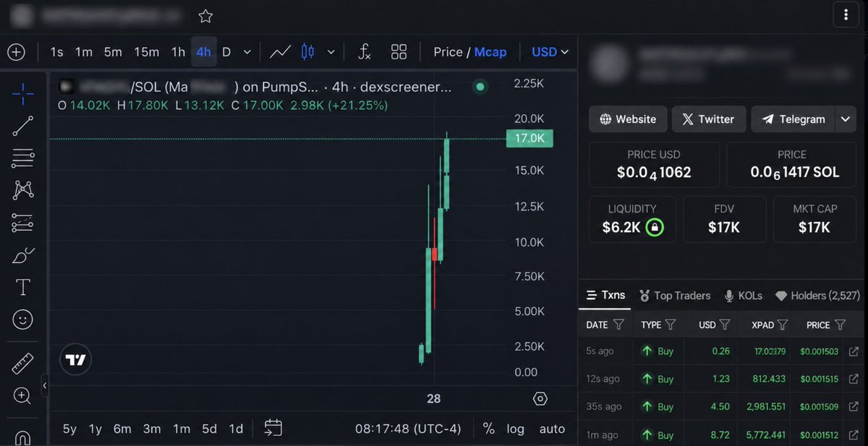Expand more links next to Telegram
This screenshot has height=446, width=868.
pos(846,119)
